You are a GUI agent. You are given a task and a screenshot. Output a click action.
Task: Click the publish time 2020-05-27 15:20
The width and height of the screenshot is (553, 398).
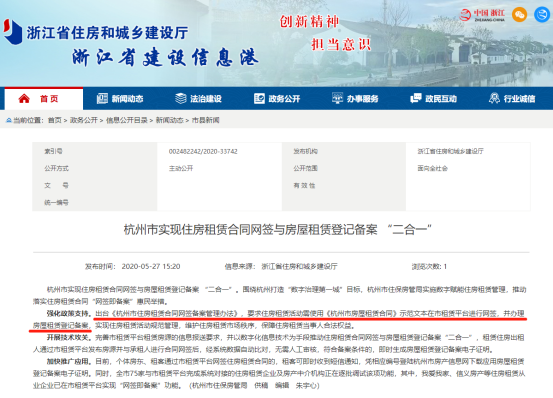pos(151,267)
